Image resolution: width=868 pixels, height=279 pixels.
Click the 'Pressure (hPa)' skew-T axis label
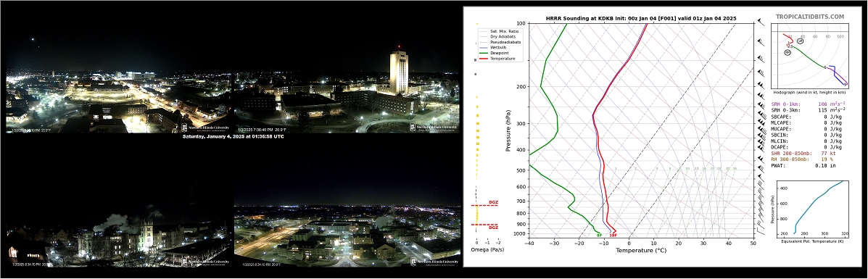(508, 130)
